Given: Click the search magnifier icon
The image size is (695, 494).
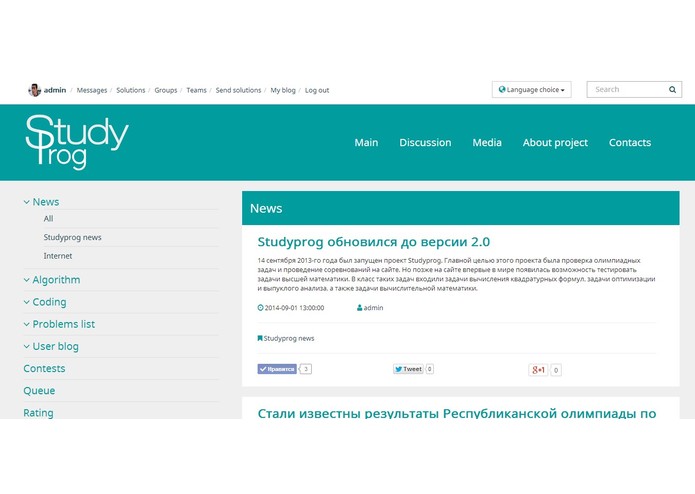Looking at the screenshot, I should tap(672, 89).
